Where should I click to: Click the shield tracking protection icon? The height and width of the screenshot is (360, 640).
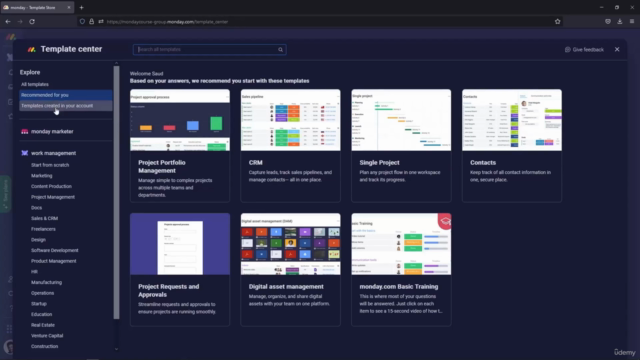click(x=82, y=22)
